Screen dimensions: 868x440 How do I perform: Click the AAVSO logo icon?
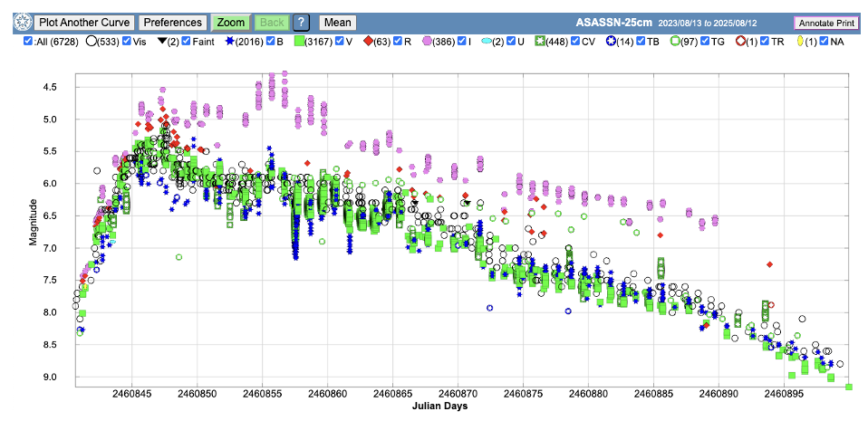[23, 23]
